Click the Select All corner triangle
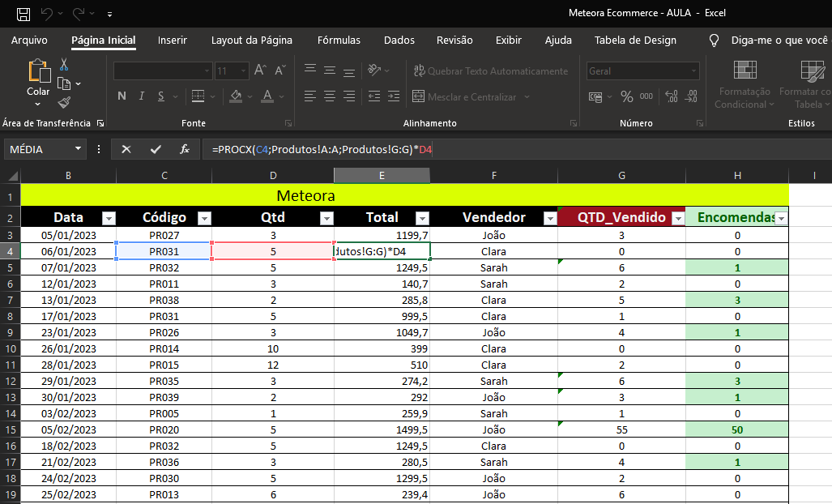 (x=11, y=176)
